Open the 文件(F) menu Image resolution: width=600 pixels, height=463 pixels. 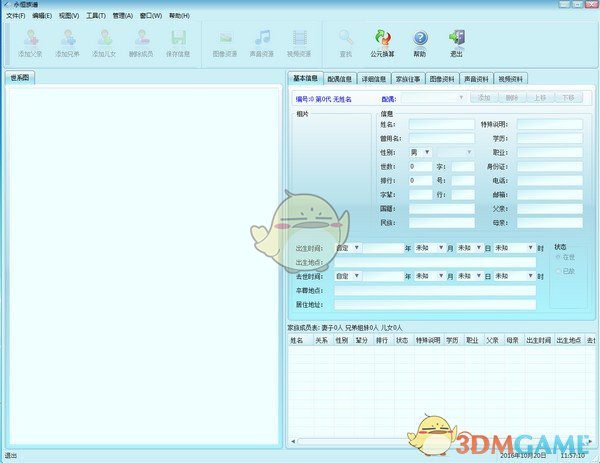[16, 16]
